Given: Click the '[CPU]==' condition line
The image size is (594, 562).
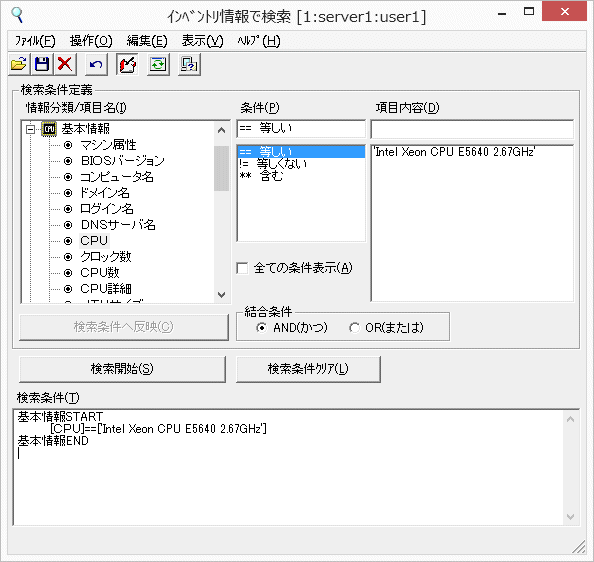Looking at the screenshot, I should point(158,429).
